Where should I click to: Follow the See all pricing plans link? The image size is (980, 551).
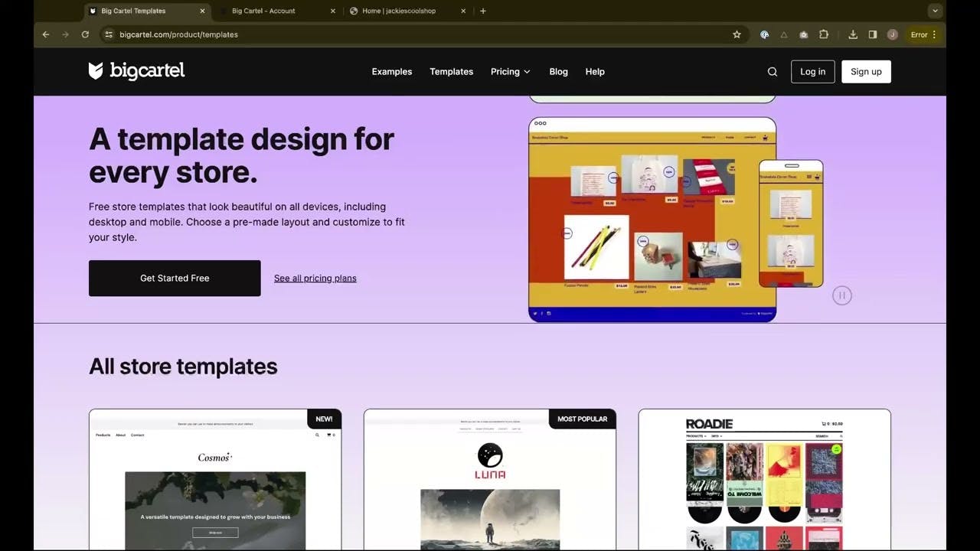[x=315, y=279]
